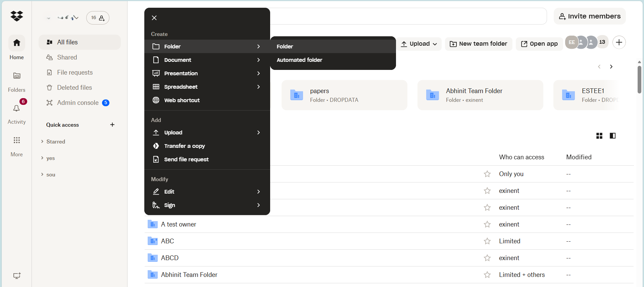Click the 16 members invite badge
The image size is (644, 287).
click(x=98, y=18)
